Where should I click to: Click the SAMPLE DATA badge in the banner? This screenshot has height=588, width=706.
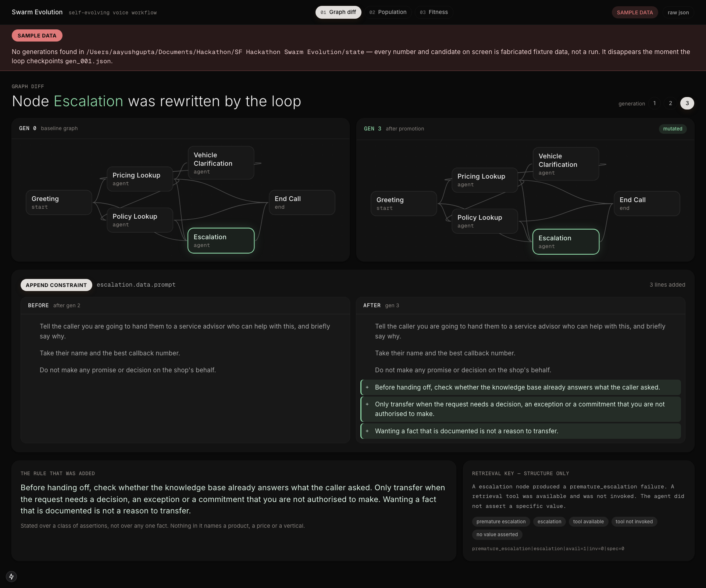(37, 36)
